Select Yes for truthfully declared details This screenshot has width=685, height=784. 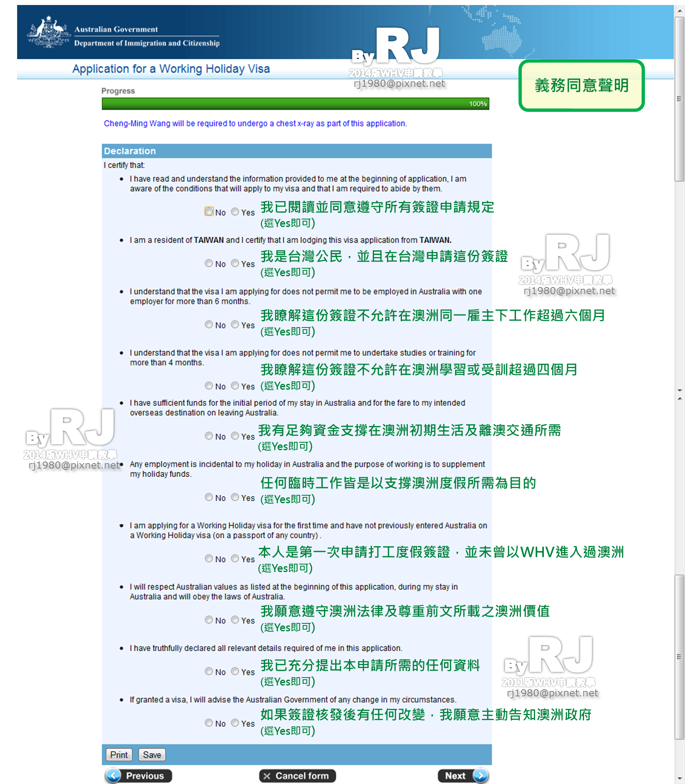[235, 671]
